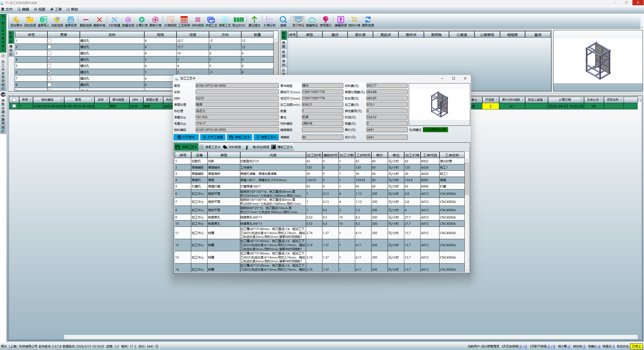The width and height of the screenshot is (644, 350).
Task: Check 贯穿 checkbox in hole row 1
Action: [x=49, y=41]
